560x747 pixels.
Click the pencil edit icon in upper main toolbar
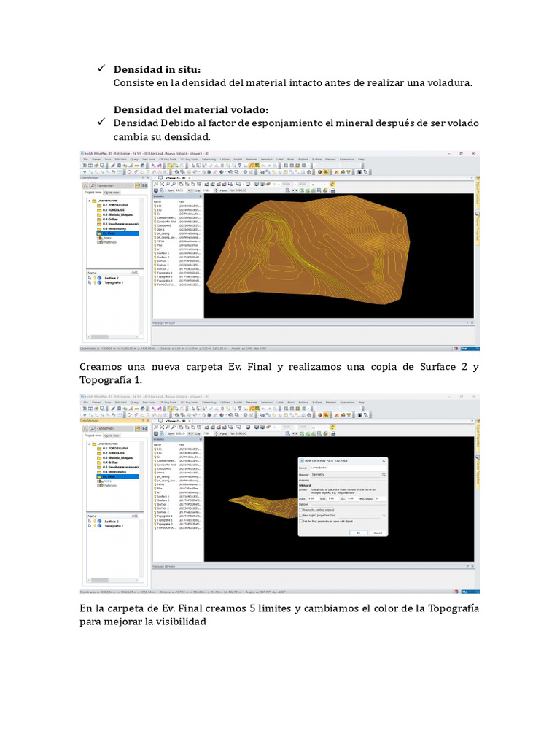[113, 166]
